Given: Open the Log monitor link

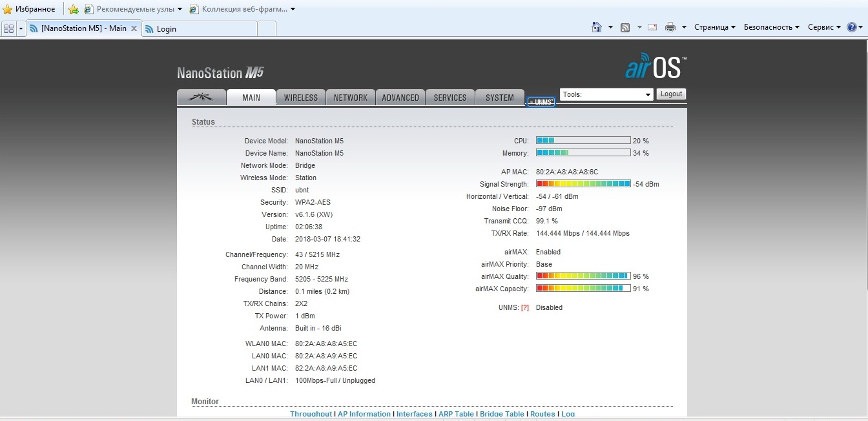Looking at the screenshot, I should 568,414.
